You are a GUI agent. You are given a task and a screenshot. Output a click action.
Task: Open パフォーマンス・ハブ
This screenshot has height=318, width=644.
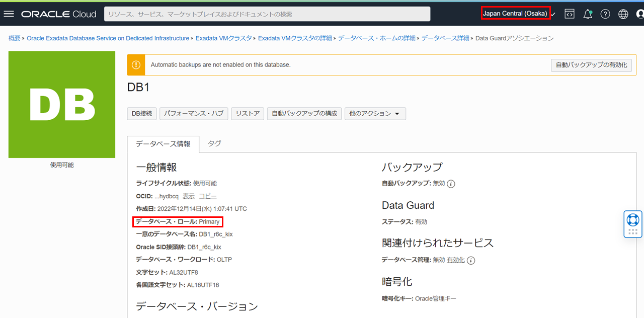coord(194,114)
